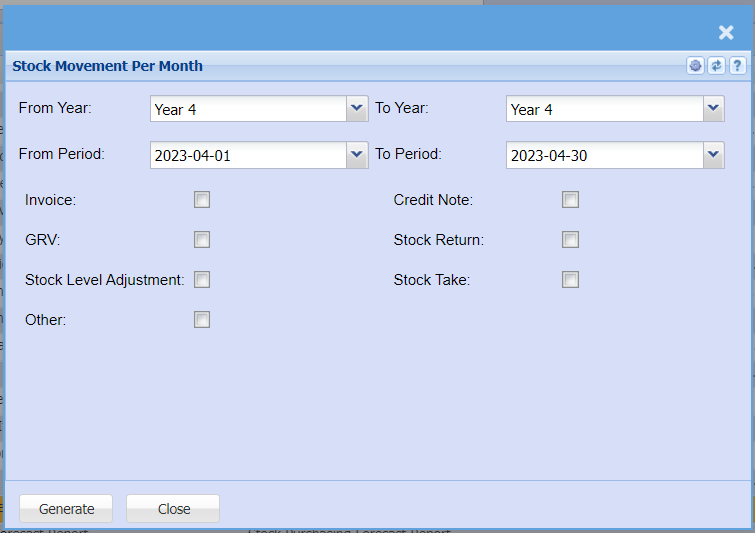Expand the From Year dropdown arrow
755x533 pixels.
[357, 109]
